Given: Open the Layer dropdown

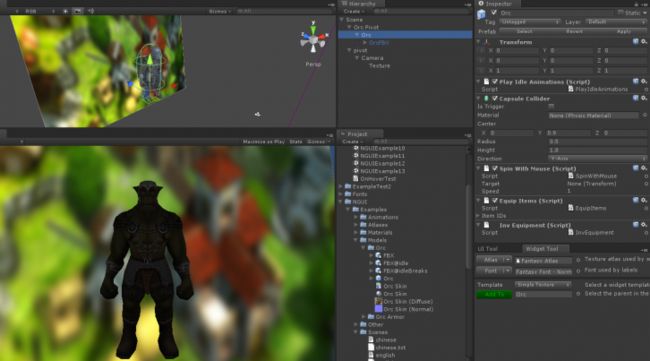Looking at the screenshot, I should pyautogui.click(x=616, y=22).
